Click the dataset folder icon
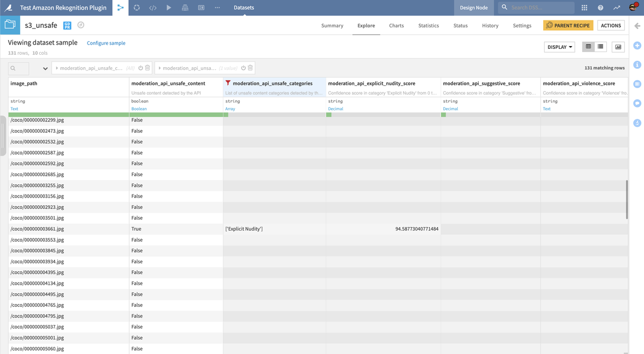644x354 pixels. pos(10,25)
